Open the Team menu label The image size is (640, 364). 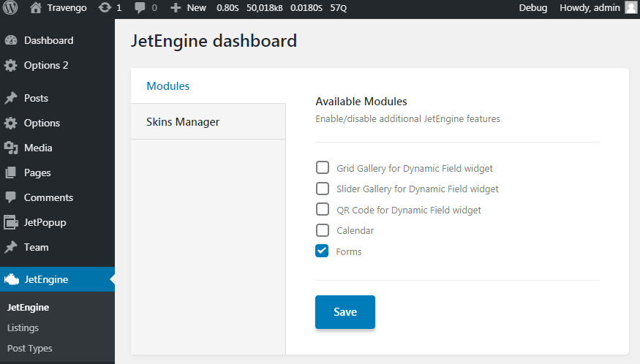[x=37, y=247]
